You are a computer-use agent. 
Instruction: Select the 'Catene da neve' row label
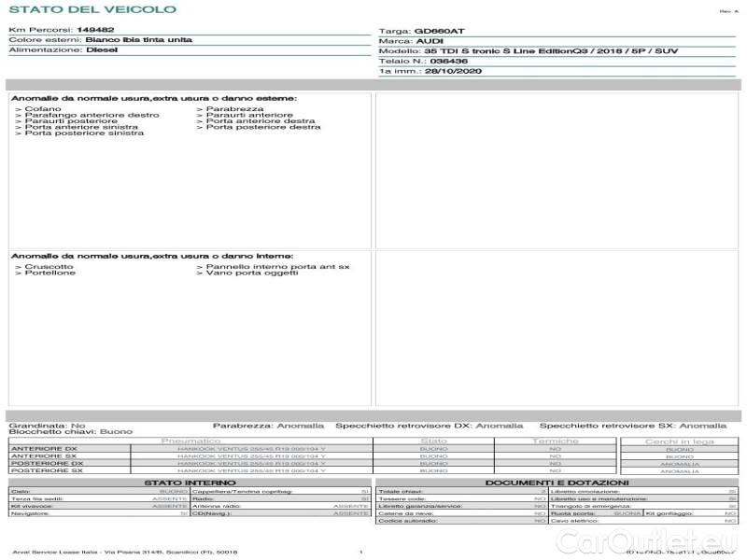pos(406,513)
